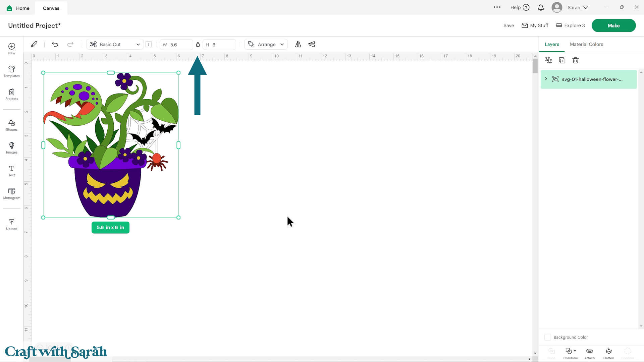Screen dimensions: 644x362
Task: Open the Monogram maker
Action: pos(11,193)
